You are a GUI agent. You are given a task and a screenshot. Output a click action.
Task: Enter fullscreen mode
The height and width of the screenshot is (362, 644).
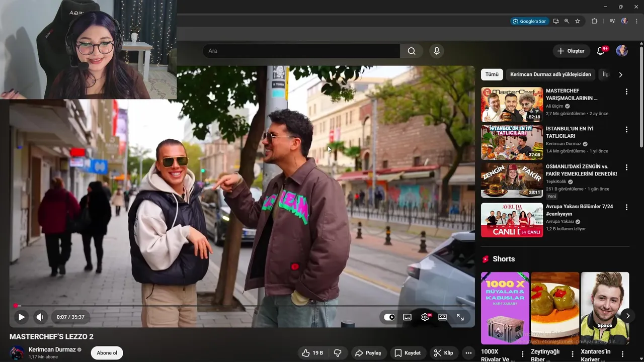tap(460, 317)
